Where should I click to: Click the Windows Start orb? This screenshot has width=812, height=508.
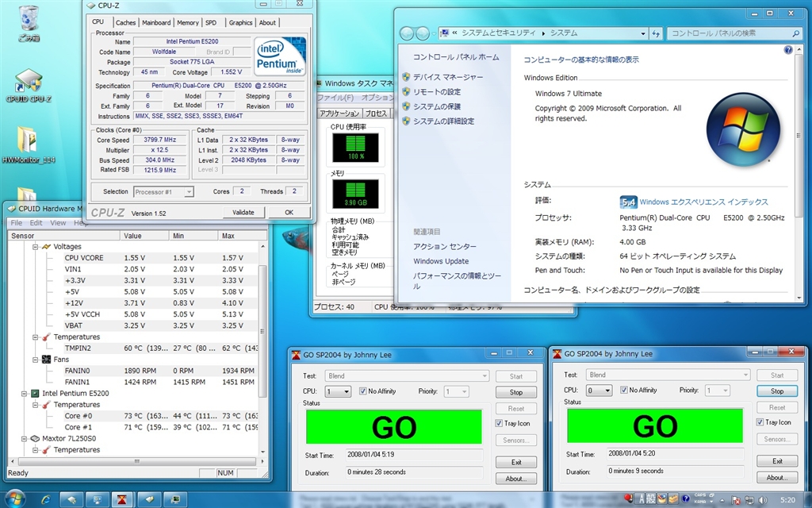click(14, 498)
